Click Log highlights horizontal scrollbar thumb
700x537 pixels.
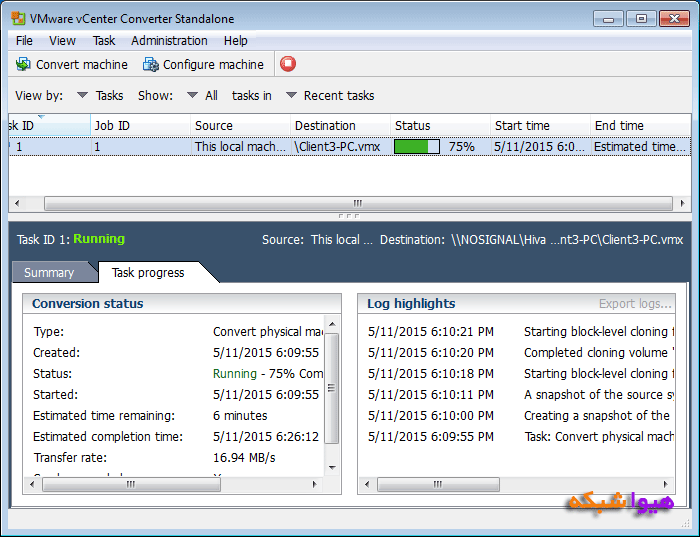pos(438,484)
